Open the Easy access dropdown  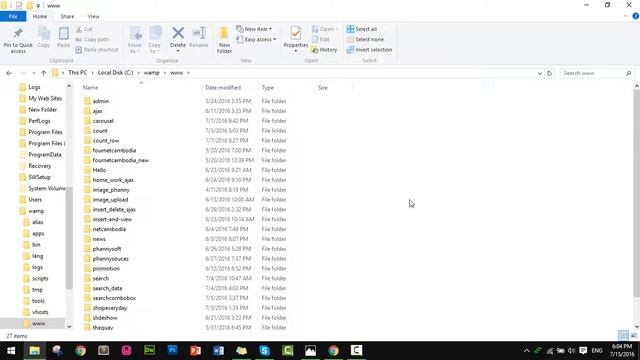coord(256,40)
